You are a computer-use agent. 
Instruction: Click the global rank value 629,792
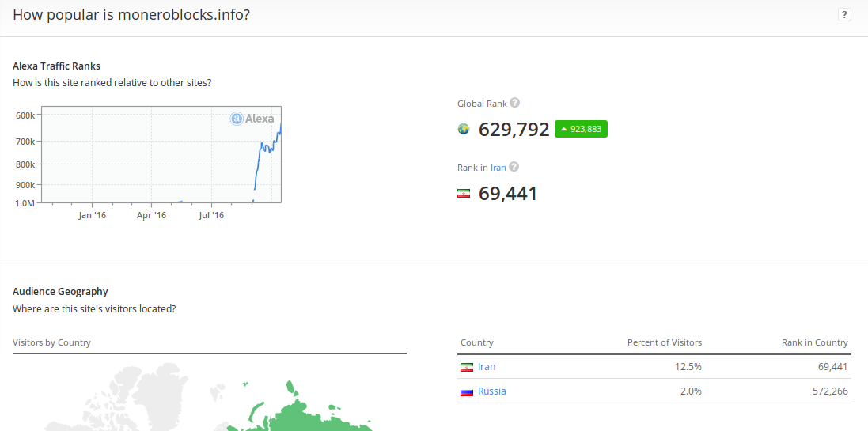point(514,130)
